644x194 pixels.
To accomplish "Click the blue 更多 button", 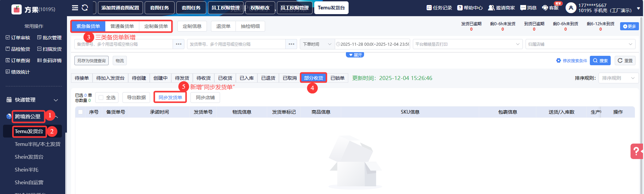I will coord(629,26).
